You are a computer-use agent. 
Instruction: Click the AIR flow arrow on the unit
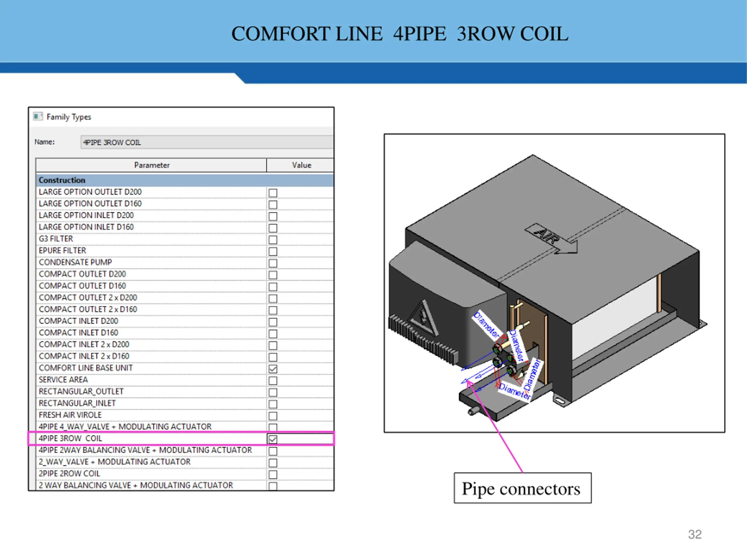[551, 238]
